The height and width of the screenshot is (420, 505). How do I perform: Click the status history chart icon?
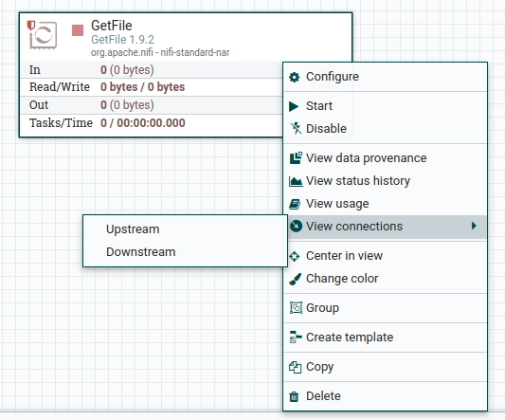296,181
